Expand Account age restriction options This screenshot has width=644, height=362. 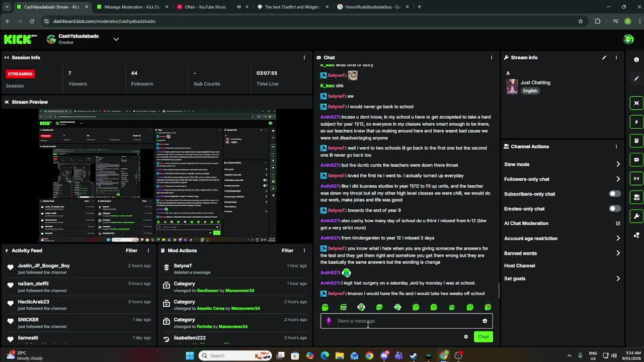click(x=618, y=238)
